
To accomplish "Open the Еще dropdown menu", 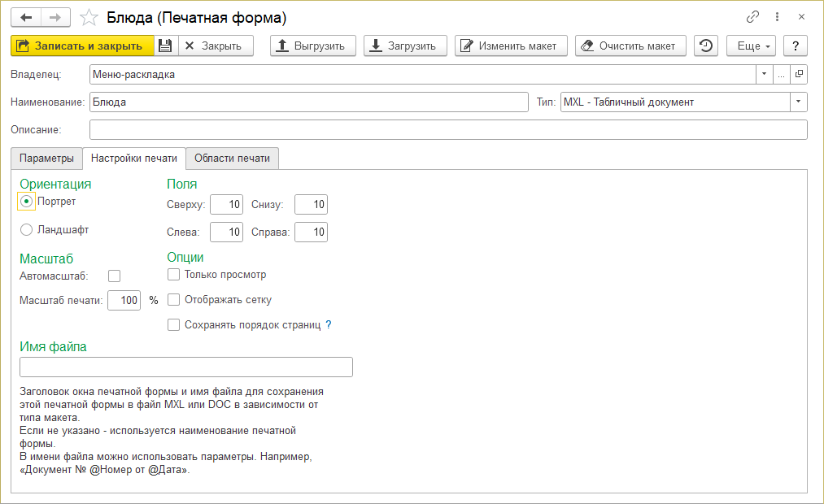I will (x=751, y=46).
